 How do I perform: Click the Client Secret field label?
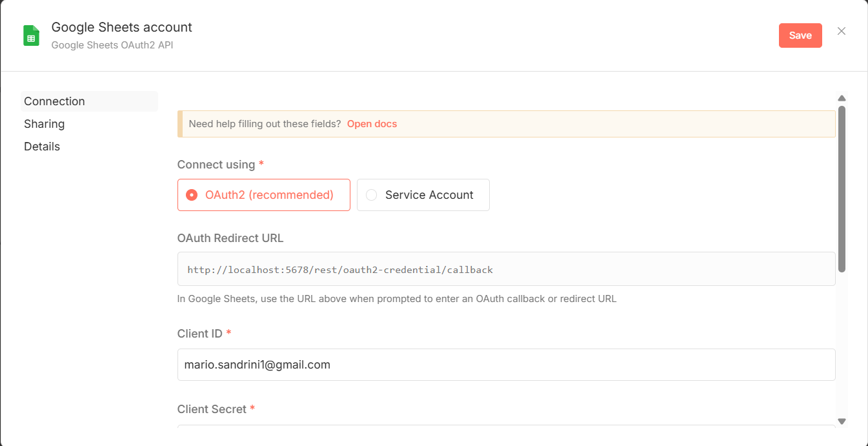click(x=212, y=409)
